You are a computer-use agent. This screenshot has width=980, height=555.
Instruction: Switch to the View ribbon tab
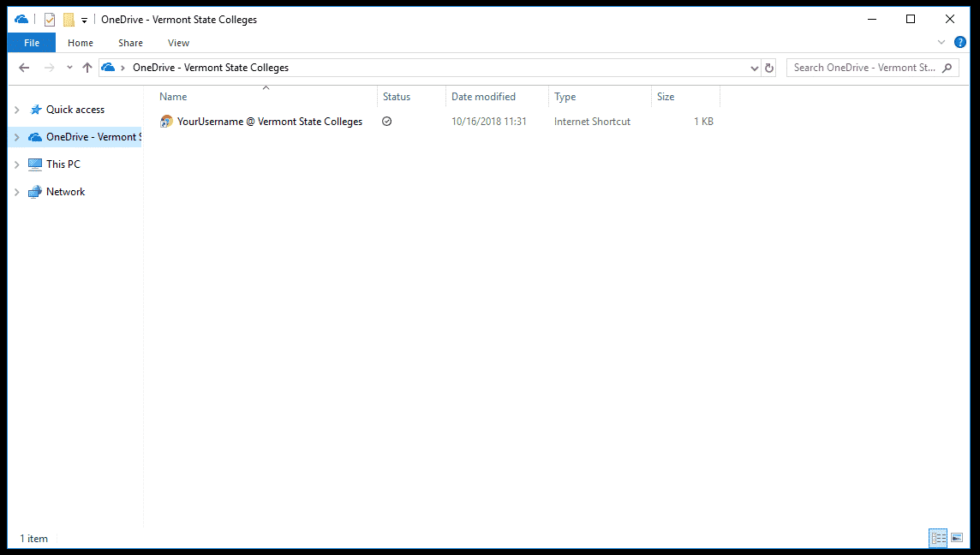(178, 43)
